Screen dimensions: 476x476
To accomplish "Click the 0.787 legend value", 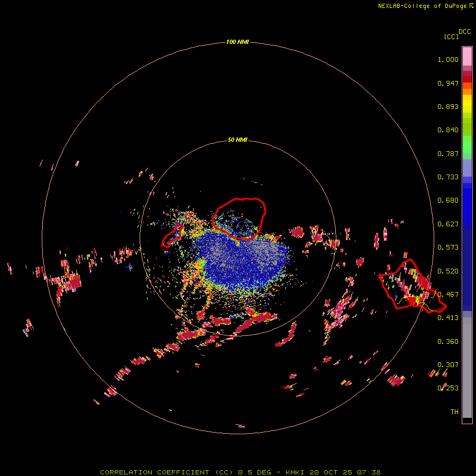I will tap(448, 153).
